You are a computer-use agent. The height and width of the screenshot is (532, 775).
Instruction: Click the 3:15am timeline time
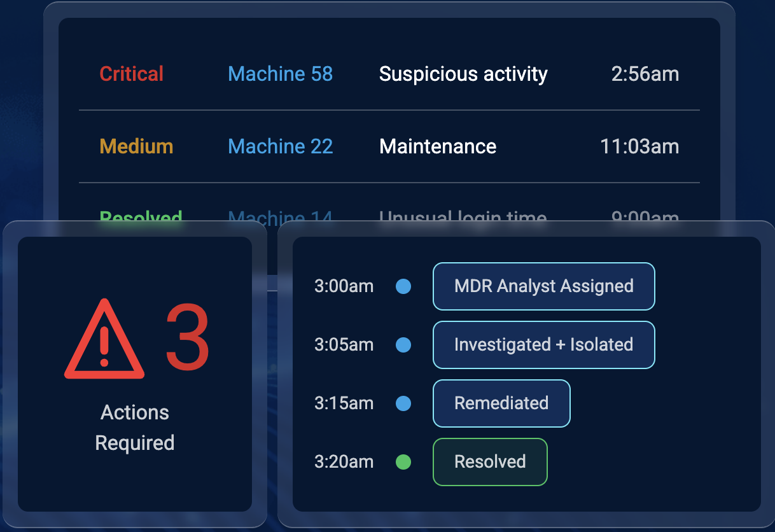point(344,403)
